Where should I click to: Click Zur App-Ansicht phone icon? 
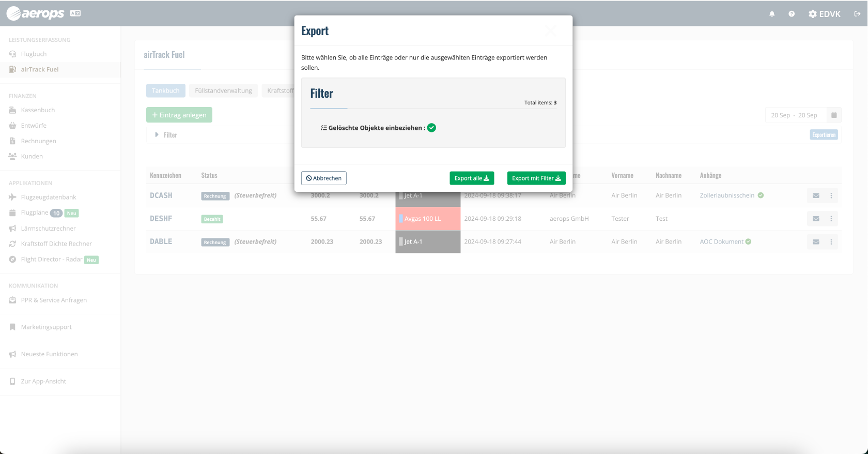(12, 381)
